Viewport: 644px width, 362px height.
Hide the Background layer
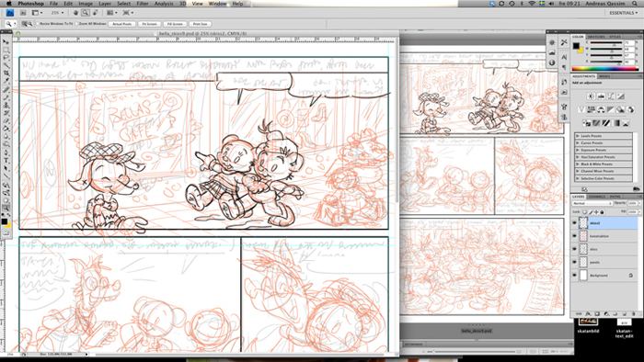(574, 275)
